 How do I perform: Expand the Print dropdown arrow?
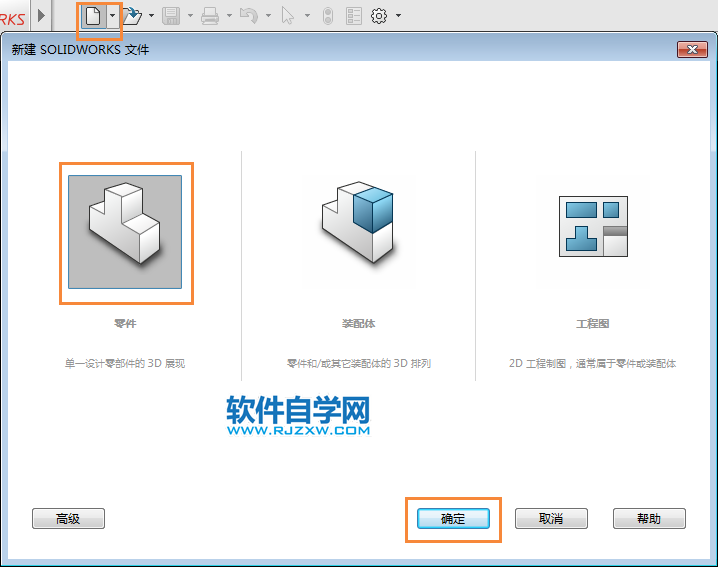pyautogui.click(x=229, y=16)
